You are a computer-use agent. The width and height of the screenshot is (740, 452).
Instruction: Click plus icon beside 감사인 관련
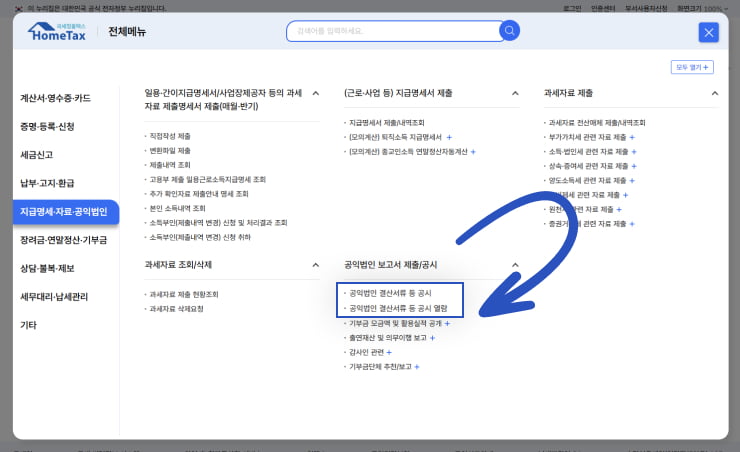coord(388,353)
